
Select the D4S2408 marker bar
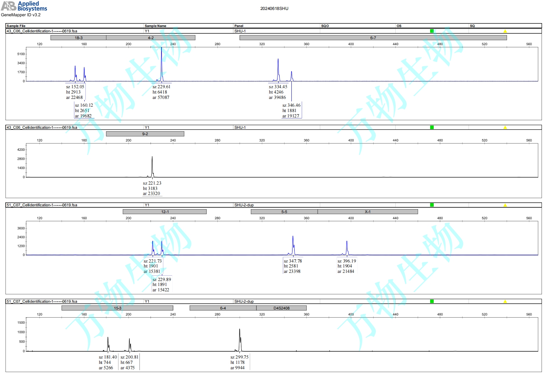click(281, 308)
